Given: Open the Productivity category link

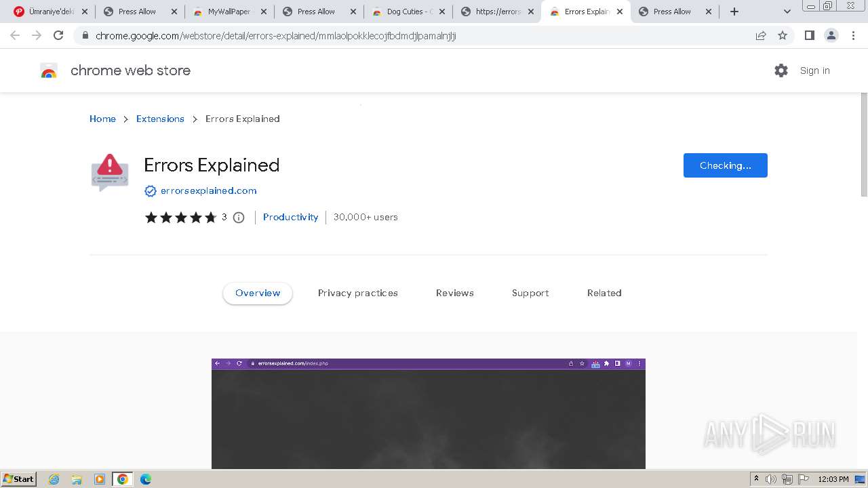Looking at the screenshot, I should coord(290,218).
